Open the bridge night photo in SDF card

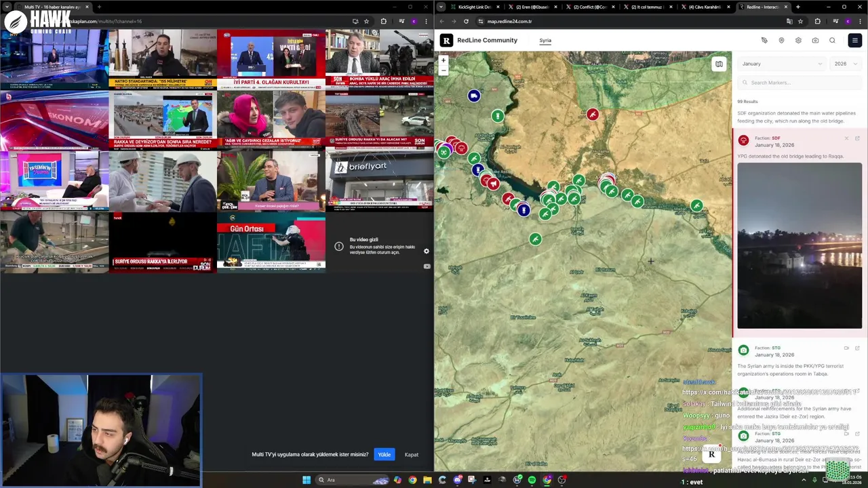coord(800,245)
